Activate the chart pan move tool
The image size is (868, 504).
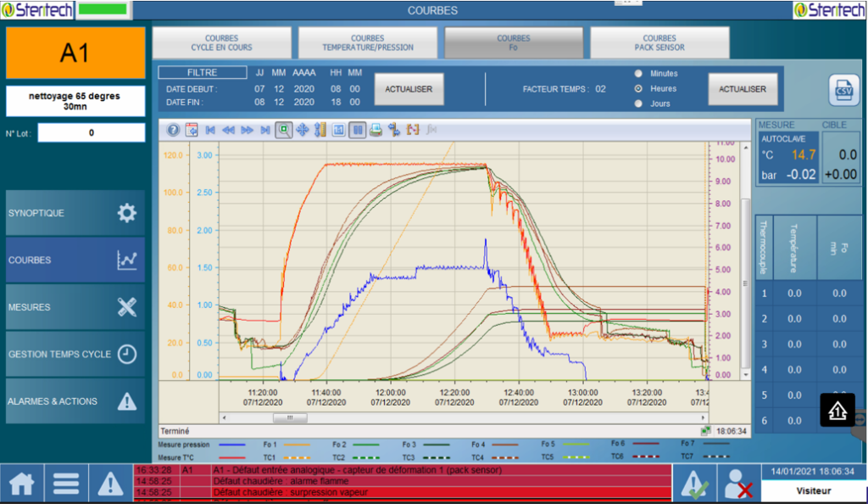pyautogui.click(x=303, y=130)
